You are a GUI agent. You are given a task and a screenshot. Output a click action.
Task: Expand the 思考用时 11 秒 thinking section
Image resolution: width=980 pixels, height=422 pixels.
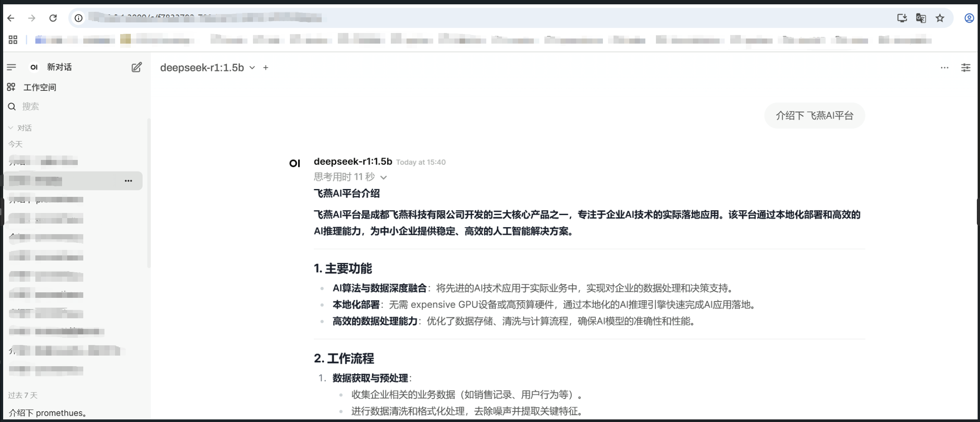(350, 177)
